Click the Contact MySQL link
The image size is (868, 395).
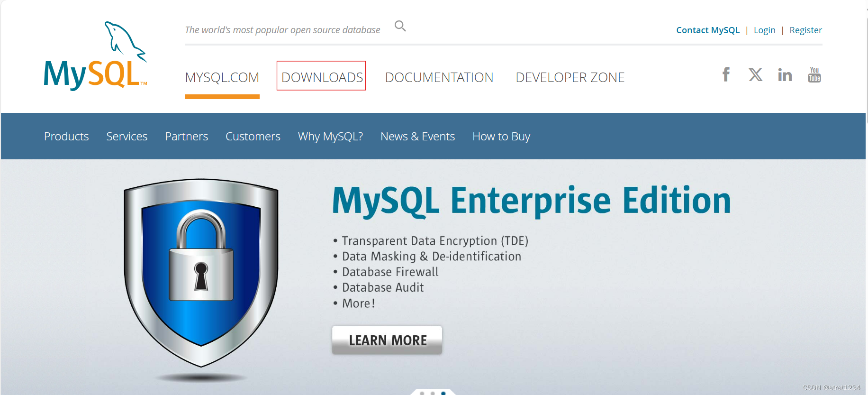click(708, 30)
